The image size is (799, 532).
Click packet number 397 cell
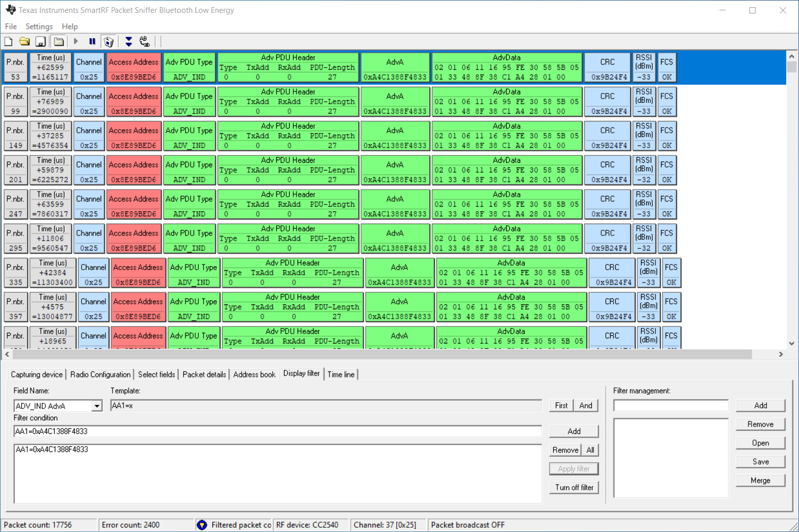pyautogui.click(x=15, y=307)
